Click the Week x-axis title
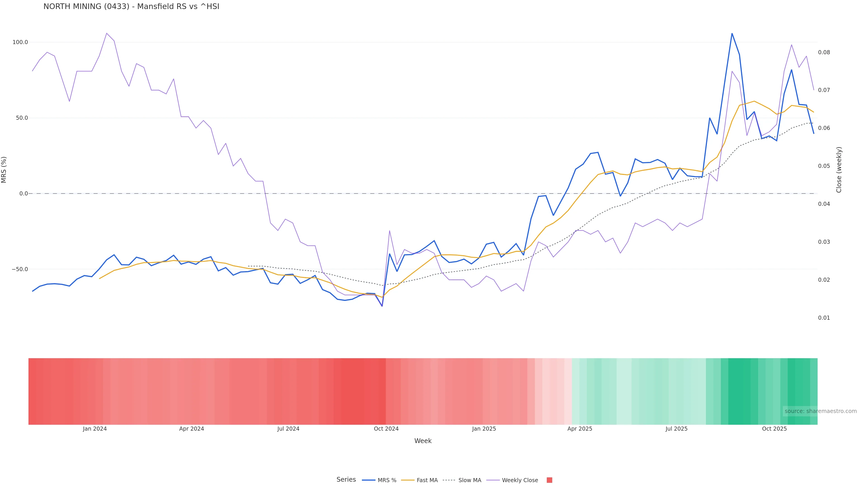This screenshot has height=488, width=868. coord(422,441)
